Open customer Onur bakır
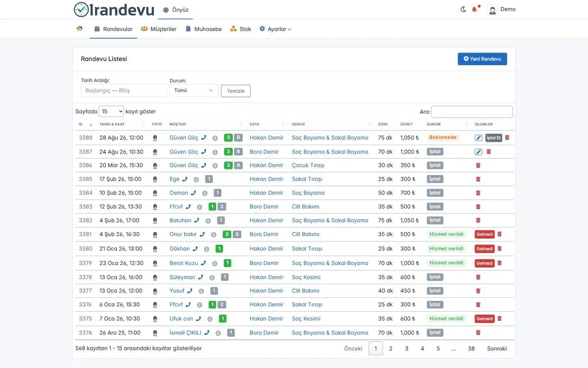The width and height of the screenshot is (588, 368). click(x=183, y=235)
